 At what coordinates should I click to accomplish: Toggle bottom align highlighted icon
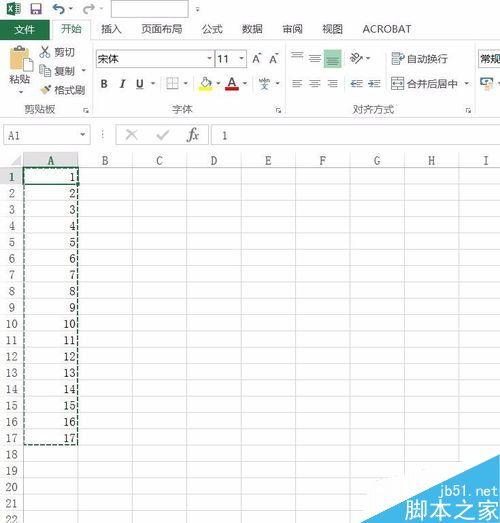(x=333, y=59)
